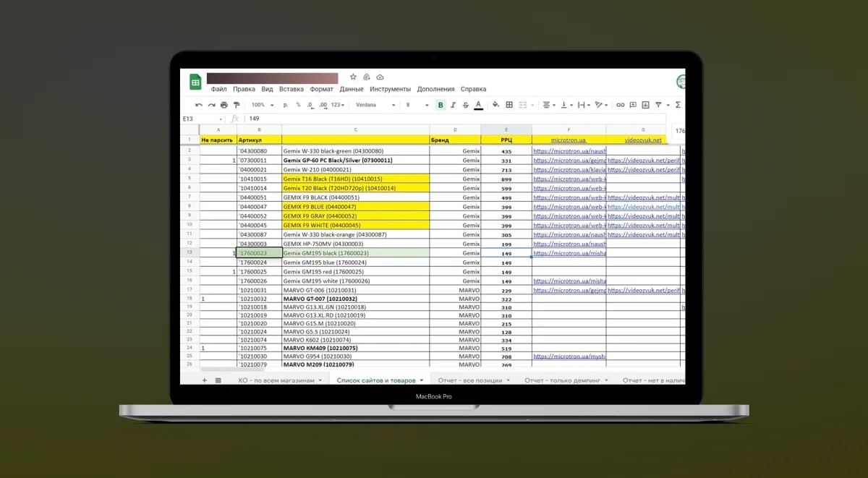Viewport: 868px width, 478px height.
Task: Open the zoom 100% dropdown
Action: click(262, 105)
